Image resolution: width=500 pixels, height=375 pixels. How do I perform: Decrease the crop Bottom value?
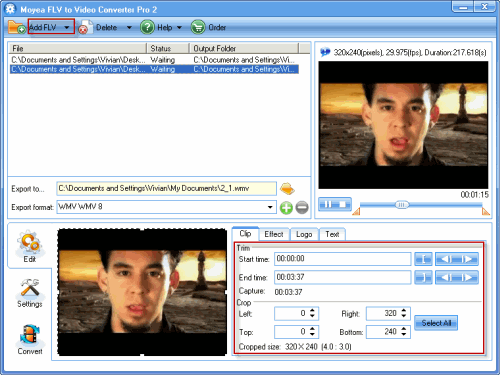pyautogui.click(x=404, y=334)
